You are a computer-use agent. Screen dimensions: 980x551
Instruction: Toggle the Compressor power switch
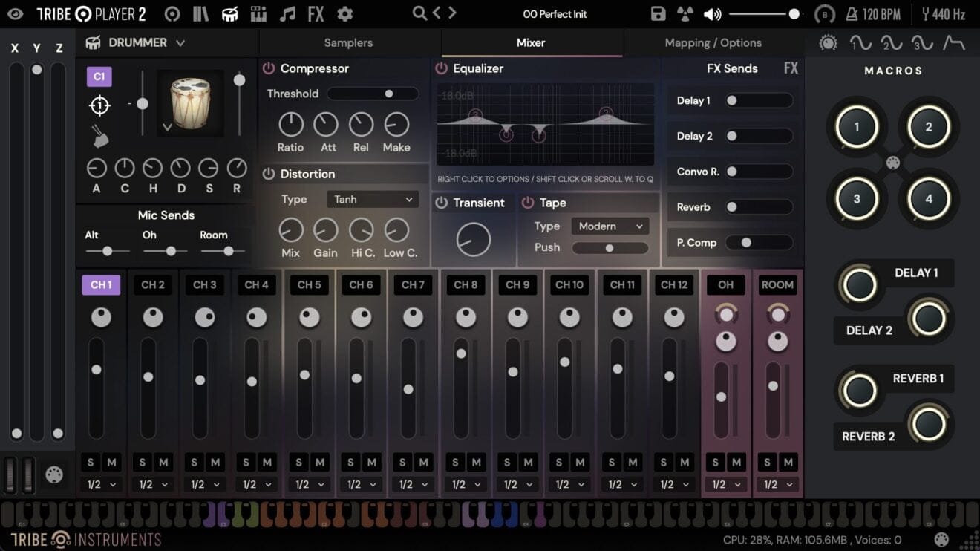268,68
